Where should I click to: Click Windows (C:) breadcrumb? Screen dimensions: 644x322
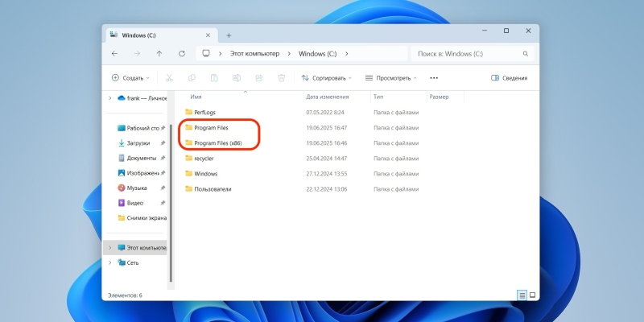[317, 54]
